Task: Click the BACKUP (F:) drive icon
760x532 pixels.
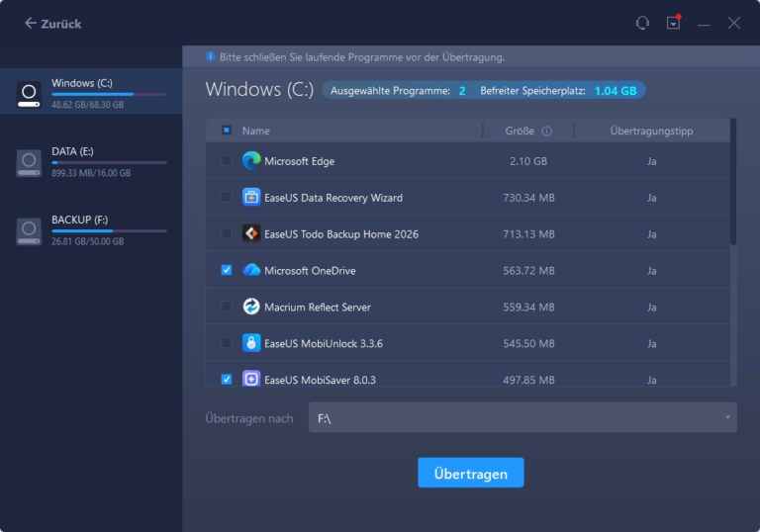Action: [29, 231]
